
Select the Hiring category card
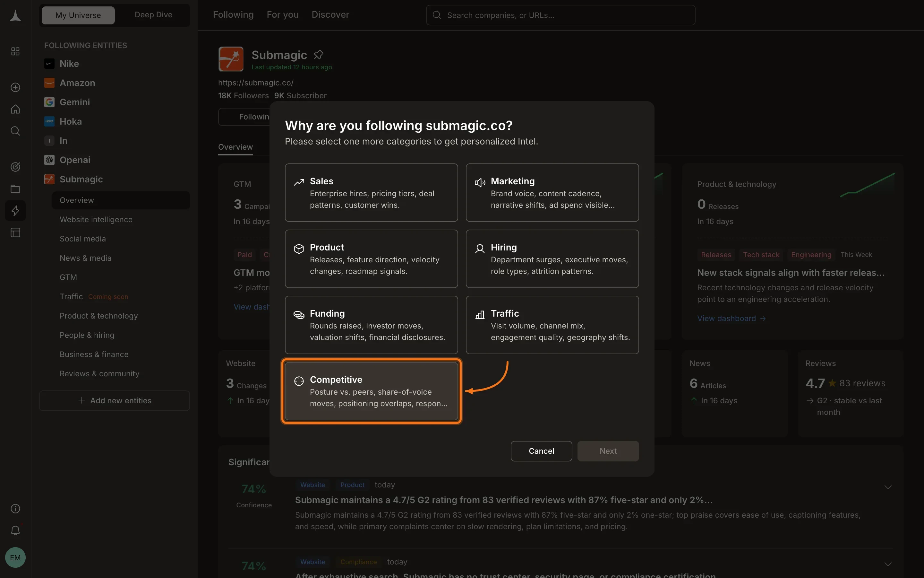coord(552,259)
